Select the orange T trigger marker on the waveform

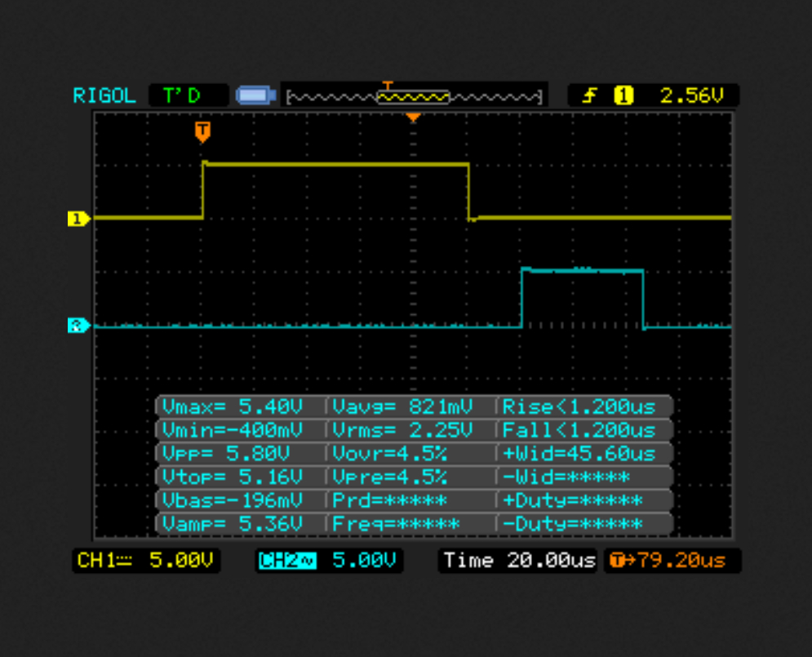click(202, 131)
